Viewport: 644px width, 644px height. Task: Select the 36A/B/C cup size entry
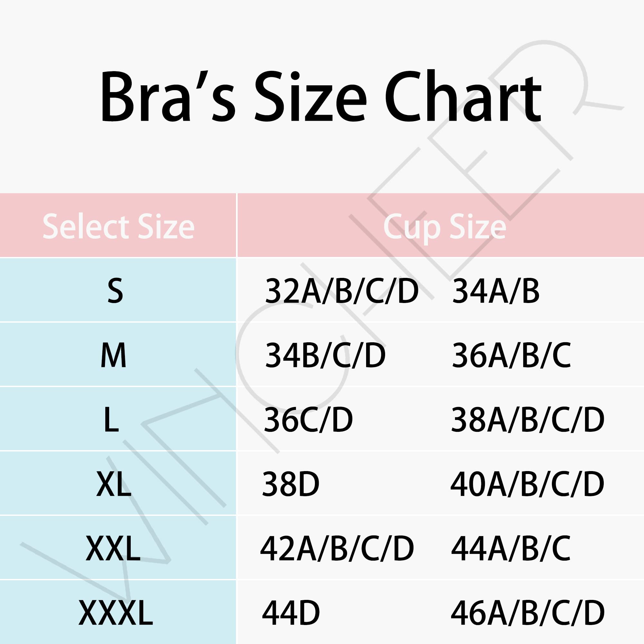(x=511, y=356)
